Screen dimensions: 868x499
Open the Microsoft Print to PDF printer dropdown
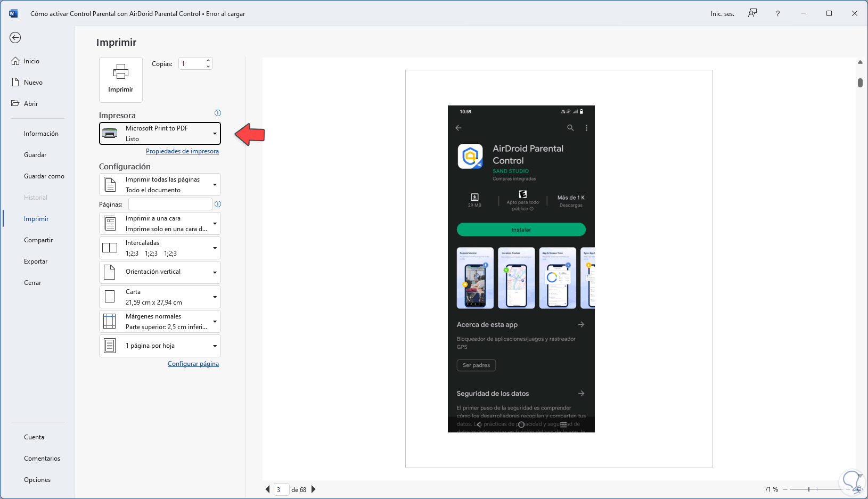[160, 133]
